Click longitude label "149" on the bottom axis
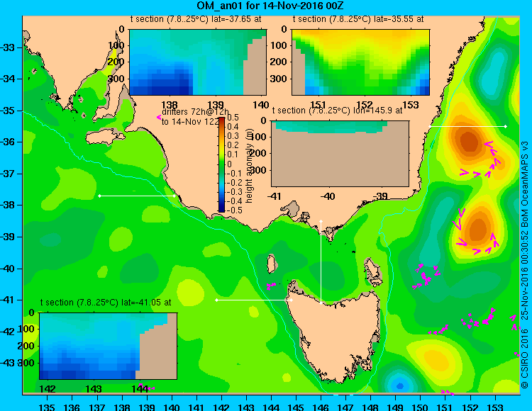Image resolution: width=532 pixels, height=411 pixels. pyautogui.click(x=395, y=407)
